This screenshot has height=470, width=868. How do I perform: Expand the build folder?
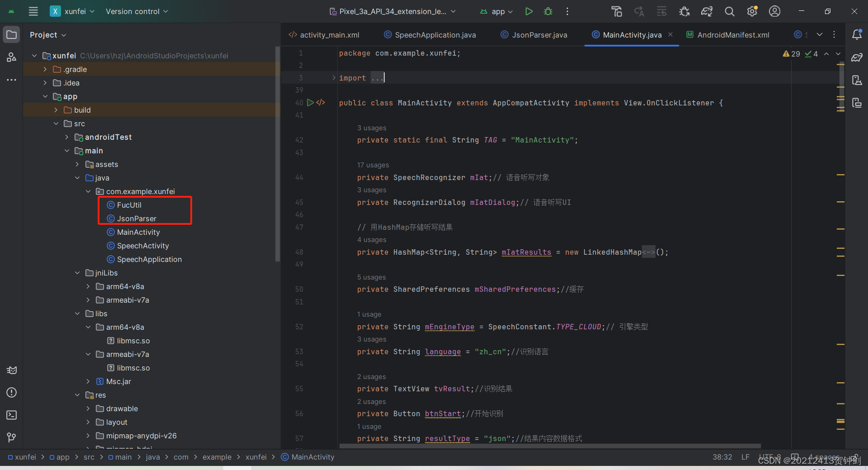[x=56, y=110]
